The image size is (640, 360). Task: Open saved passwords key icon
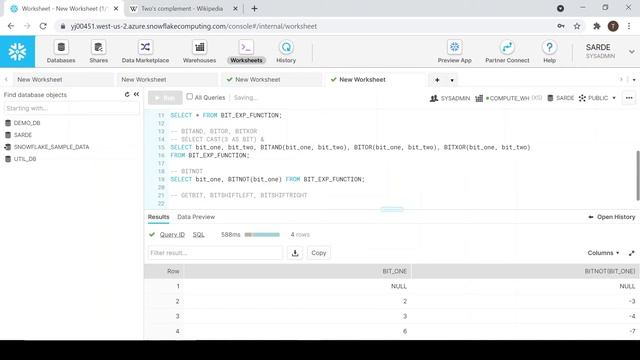coord(561,26)
